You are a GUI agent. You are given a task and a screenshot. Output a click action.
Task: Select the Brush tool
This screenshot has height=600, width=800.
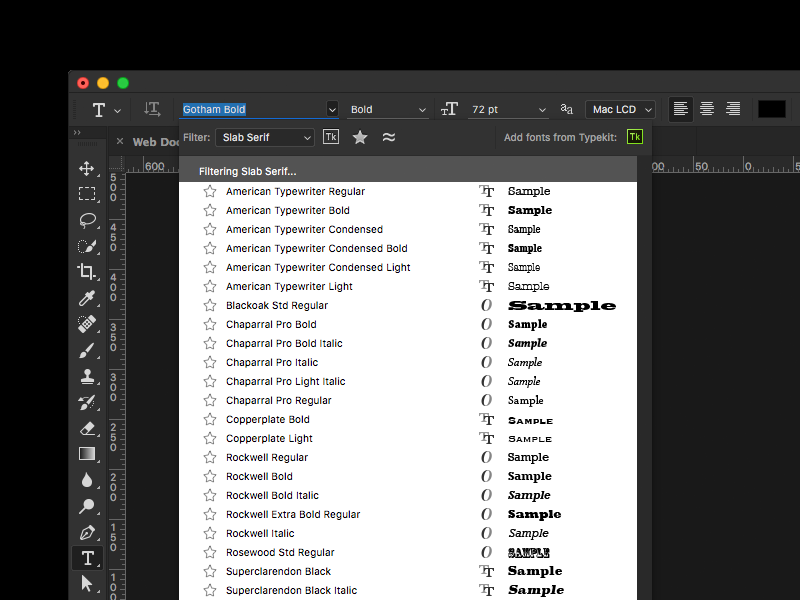point(87,351)
